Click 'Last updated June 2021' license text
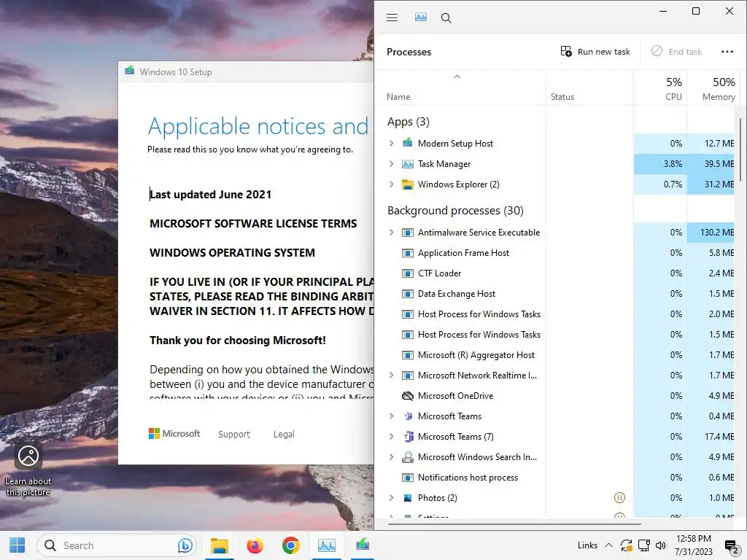The image size is (747, 560). point(210,194)
